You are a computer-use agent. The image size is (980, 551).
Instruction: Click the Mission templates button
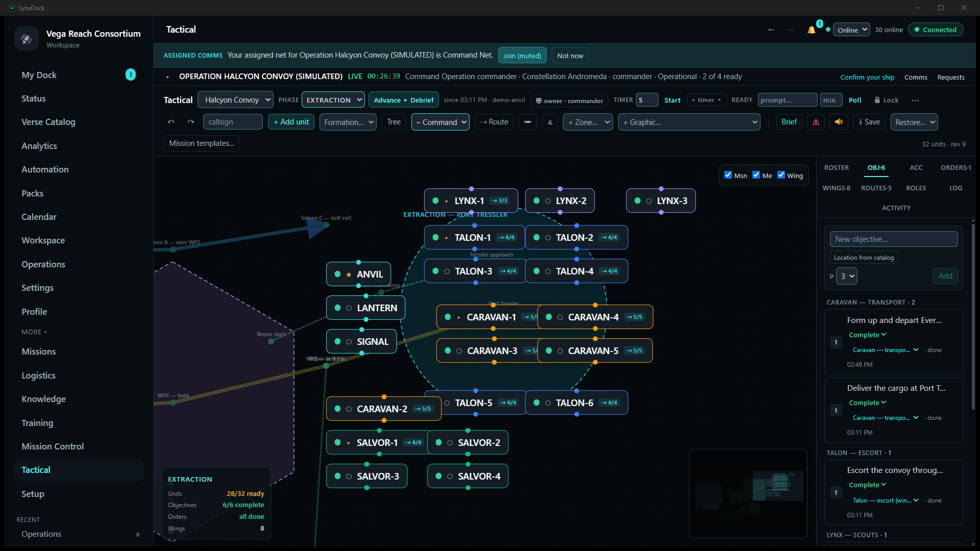[202, 143]
